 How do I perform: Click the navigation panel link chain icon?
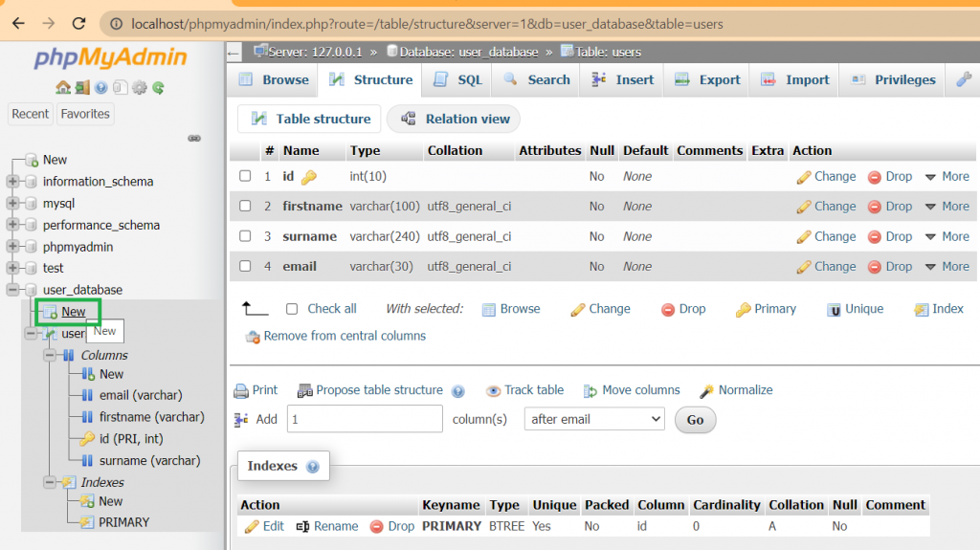pos(194,138)
